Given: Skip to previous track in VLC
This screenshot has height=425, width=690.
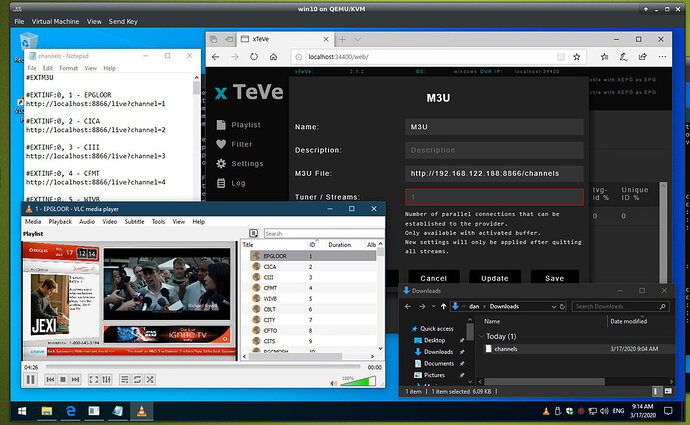Looking at the screenshot, I should pyautogui.click(x=50, y=379).
